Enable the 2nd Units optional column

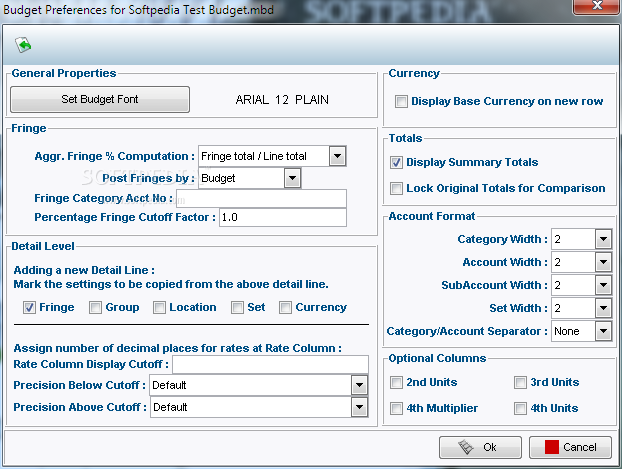point(396,383)
